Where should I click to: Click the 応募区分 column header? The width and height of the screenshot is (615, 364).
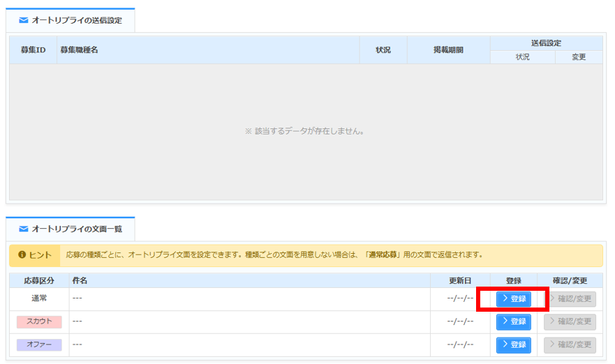[x=39, y=280]
